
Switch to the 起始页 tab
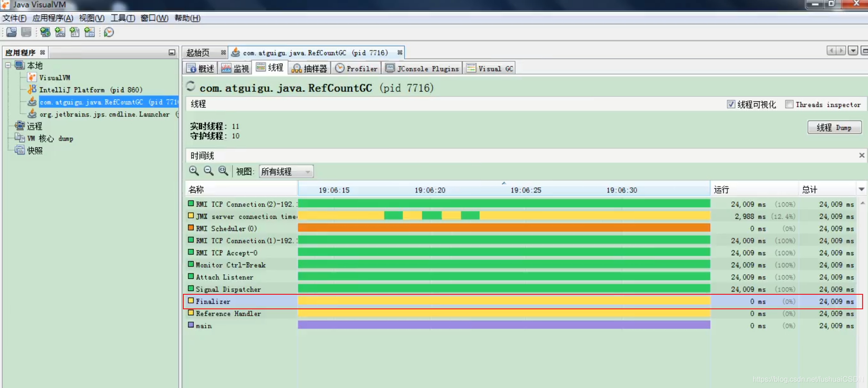(x=198, y=53)
